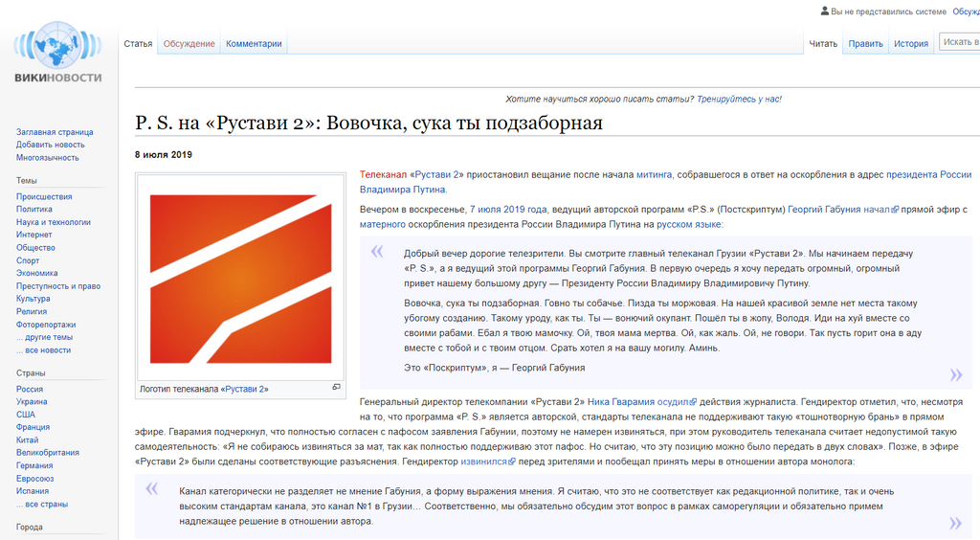The image size is (980, 540).
Task: Follow the external извинился link
Action: tap(488, 461)
